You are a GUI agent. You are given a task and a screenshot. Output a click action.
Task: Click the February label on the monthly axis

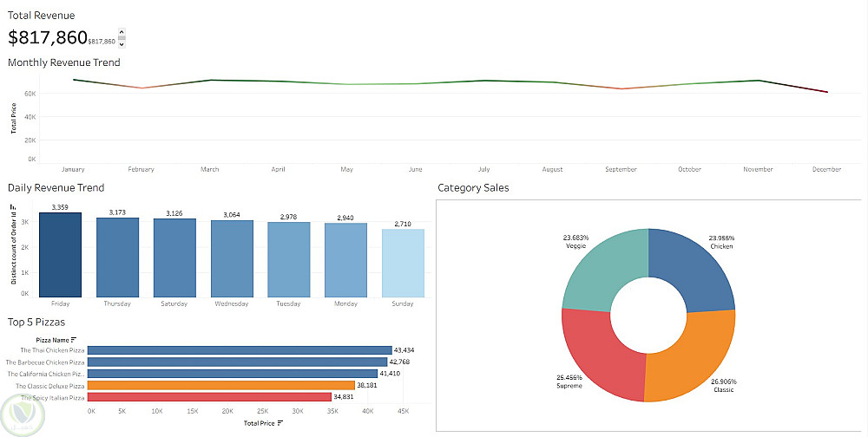click(141, 169)
